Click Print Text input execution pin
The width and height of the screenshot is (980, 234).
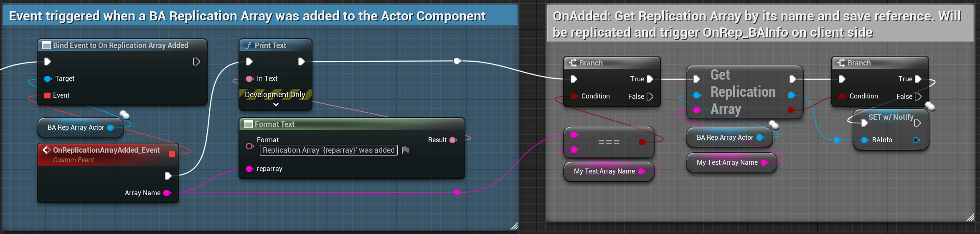249,62
